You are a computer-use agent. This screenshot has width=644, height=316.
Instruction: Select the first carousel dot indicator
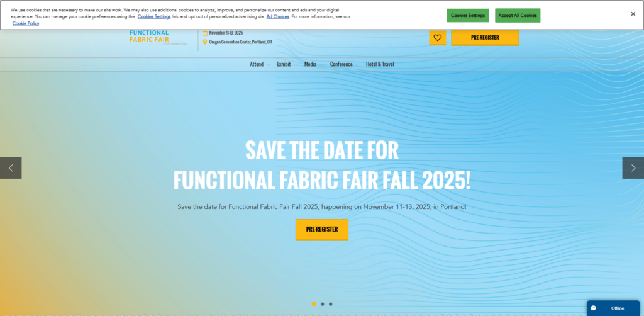314,304
